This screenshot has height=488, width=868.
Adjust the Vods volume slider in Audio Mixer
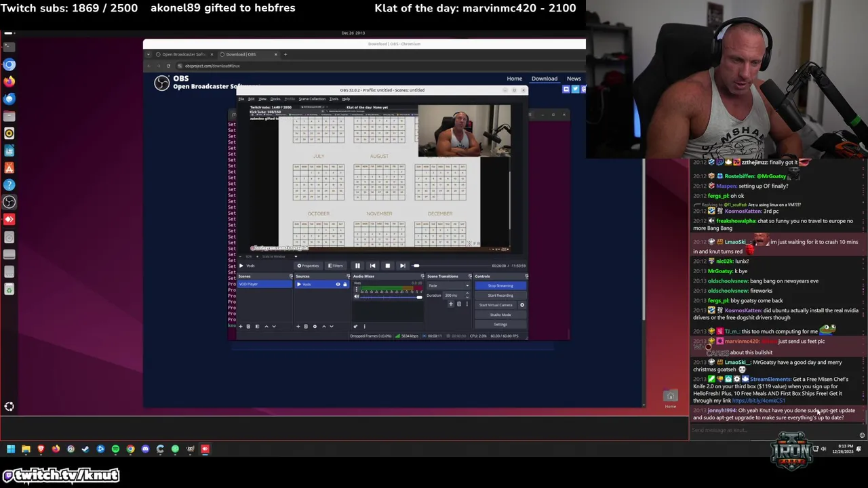[x=391, y=297]
